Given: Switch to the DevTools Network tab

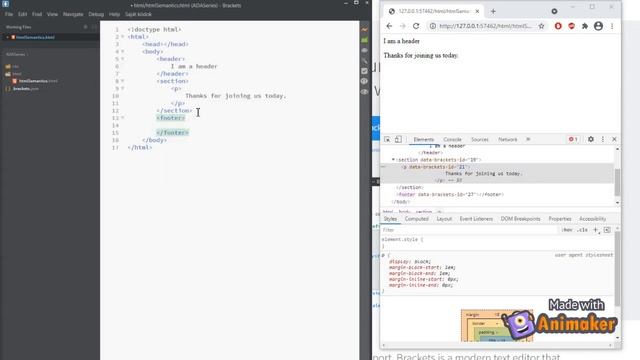Looking at the screenshot, I should (x=508, y=140).
